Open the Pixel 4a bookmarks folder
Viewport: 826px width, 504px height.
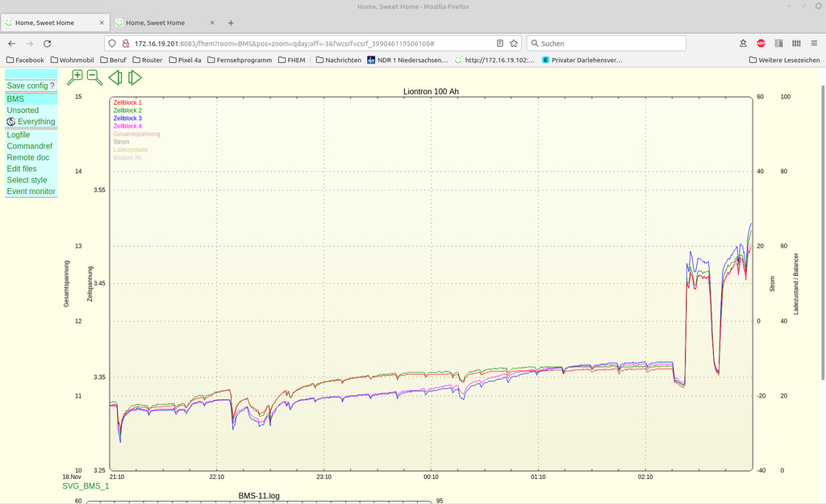pos(185,60)
